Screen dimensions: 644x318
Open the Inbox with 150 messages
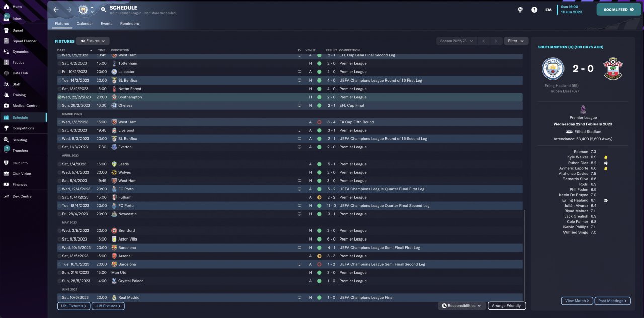tap(7, 18)
